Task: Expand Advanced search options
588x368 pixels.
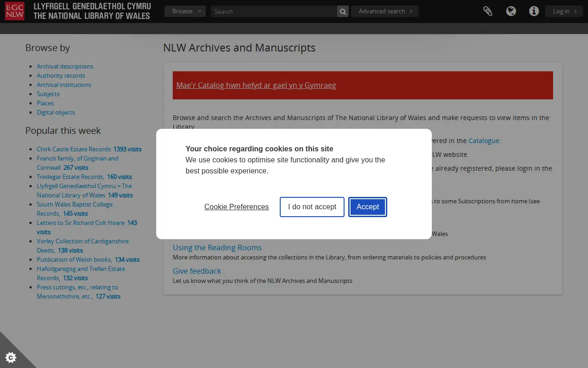Action: click(x=384, y=11)
